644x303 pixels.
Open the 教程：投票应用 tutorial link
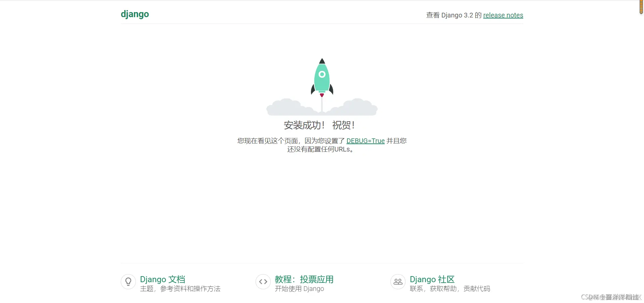[304, 279]
